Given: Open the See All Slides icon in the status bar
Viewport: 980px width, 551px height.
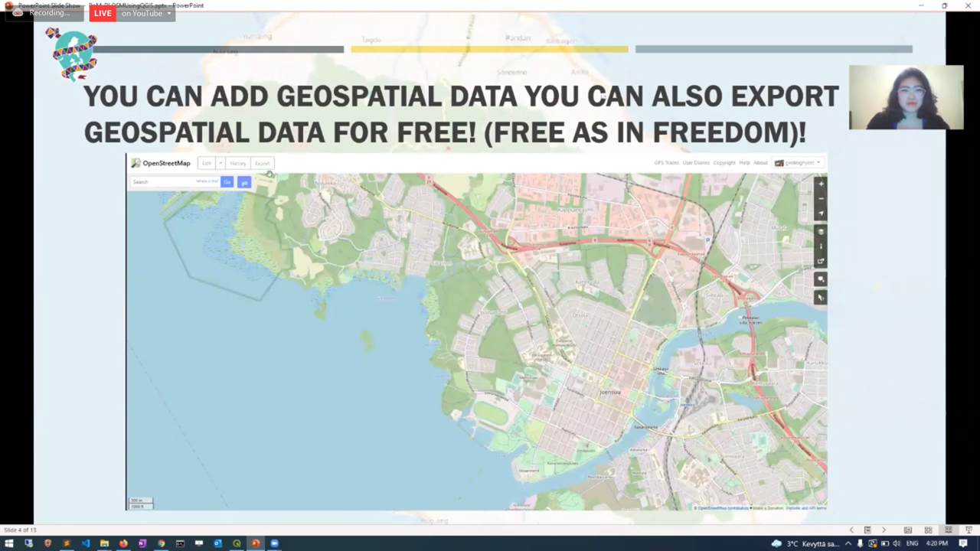Looking at the screenshot, I should pyautogui.click(x=867, y=530).
